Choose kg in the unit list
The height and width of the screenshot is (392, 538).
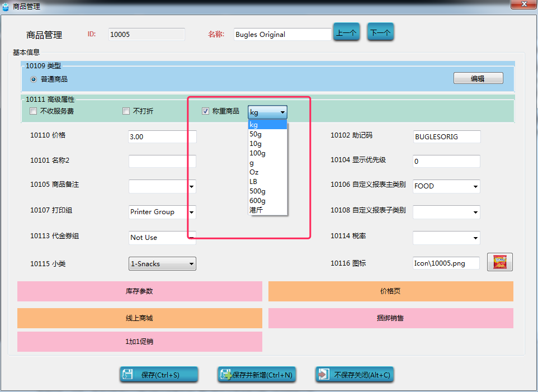(x=268, y=125)
